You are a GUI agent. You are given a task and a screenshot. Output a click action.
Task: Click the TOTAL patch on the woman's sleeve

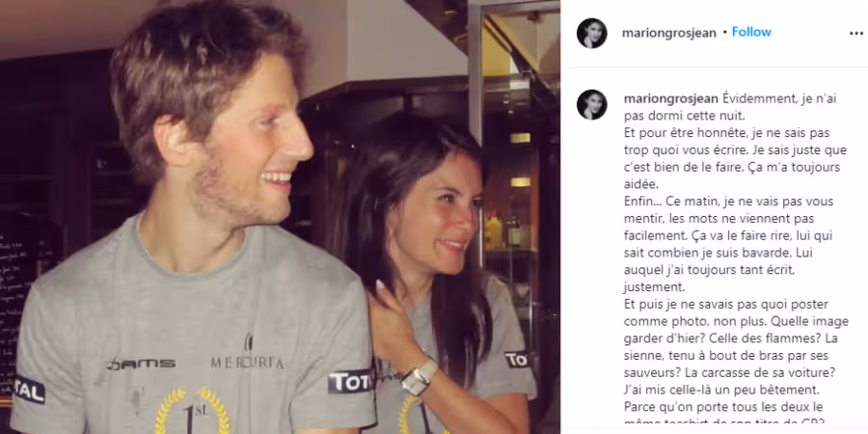coord(516,360)
